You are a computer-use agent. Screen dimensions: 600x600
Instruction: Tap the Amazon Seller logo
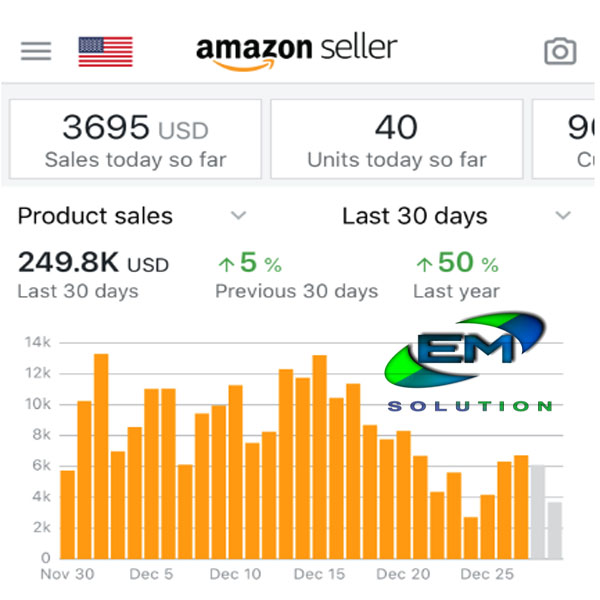coord(296,50)
